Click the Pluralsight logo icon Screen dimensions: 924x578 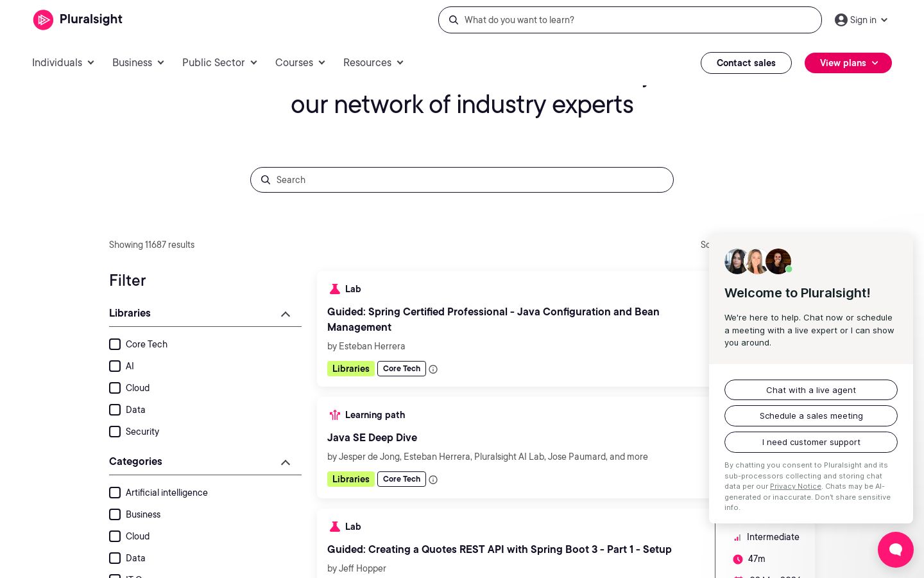coord(43,20)
